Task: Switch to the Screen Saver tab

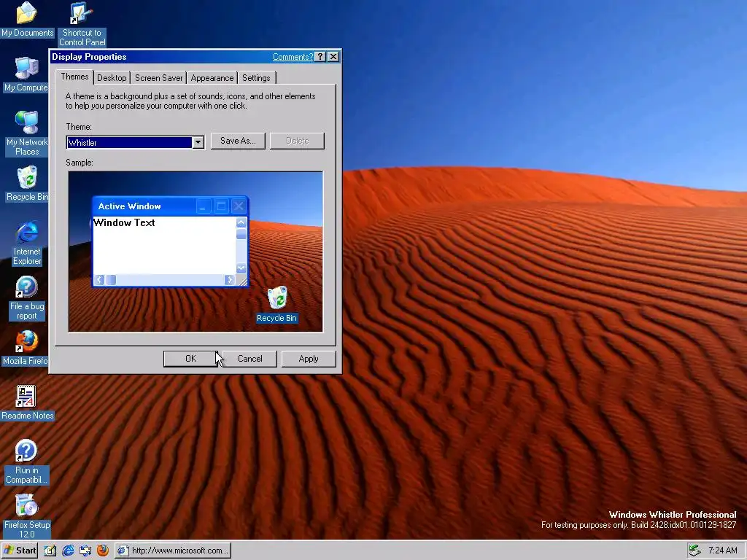Action: 158,78
